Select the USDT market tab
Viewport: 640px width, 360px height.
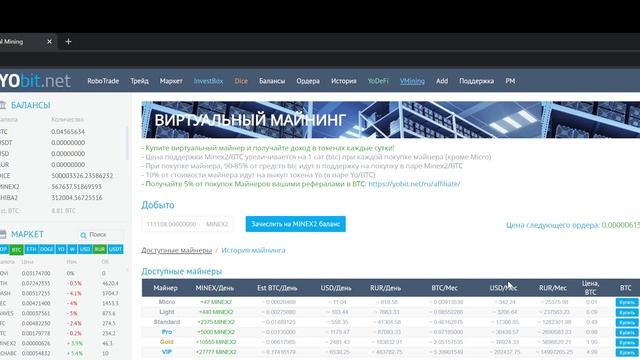[x=116, y=249]
